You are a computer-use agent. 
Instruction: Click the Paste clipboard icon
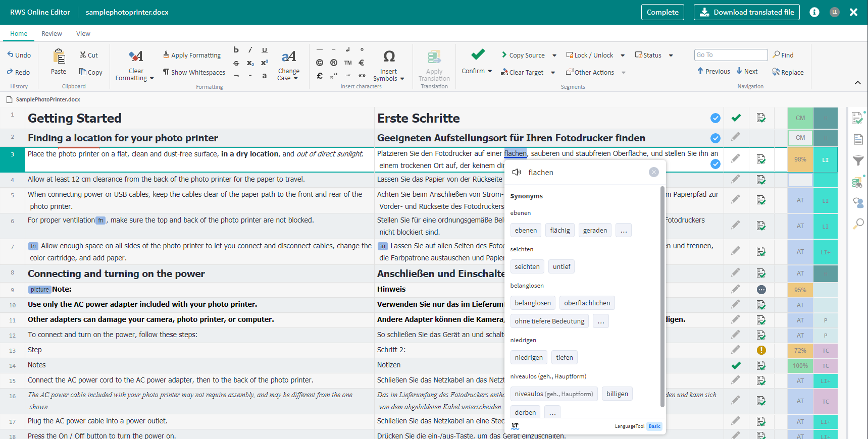click(x=59, y=57)
